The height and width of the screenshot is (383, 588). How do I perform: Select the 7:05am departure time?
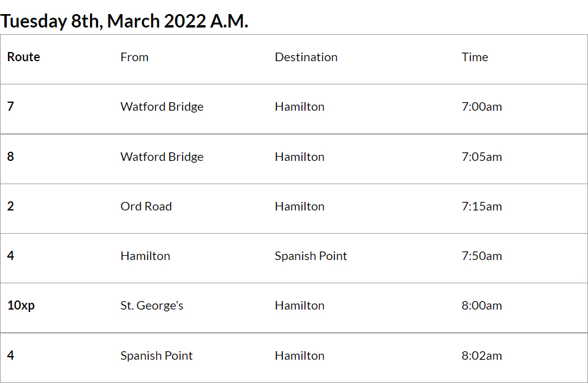(482, 157)
